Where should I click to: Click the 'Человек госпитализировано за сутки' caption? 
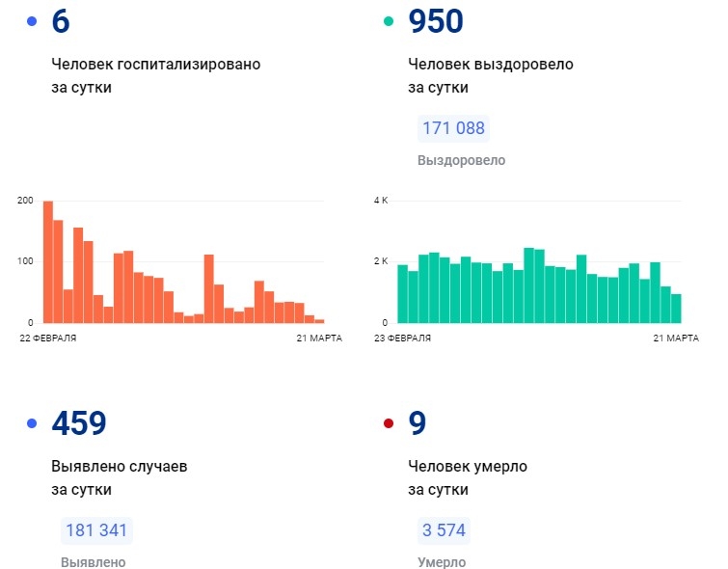tap(155, 75)
